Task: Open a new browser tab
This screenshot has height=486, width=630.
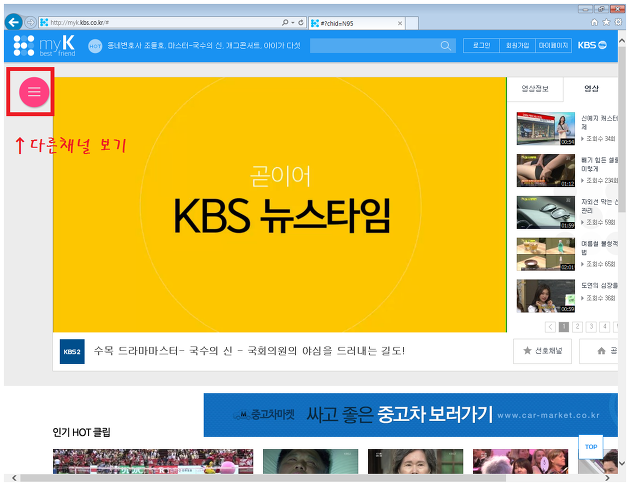Action: pos(412,23)
